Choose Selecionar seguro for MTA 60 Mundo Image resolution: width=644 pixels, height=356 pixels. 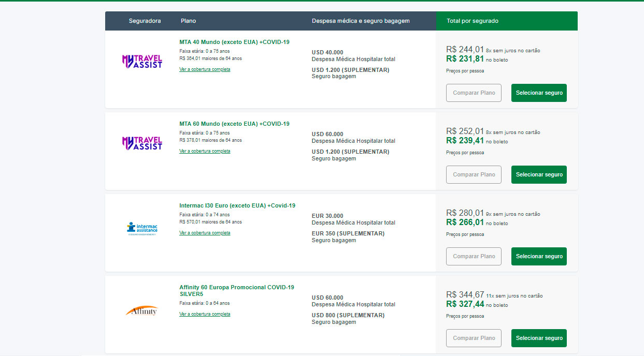point(539,174)
